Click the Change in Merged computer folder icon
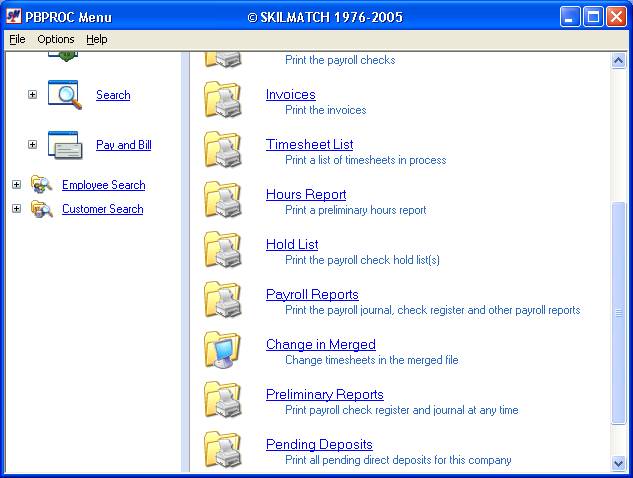Viewport: 633px width, 478px height. (223, 350)
